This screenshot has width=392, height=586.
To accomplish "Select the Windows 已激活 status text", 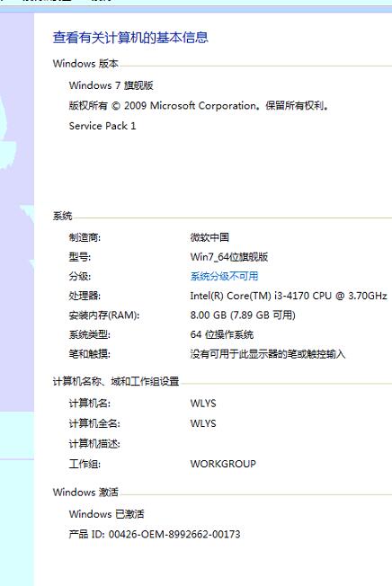I will point(106,514).
